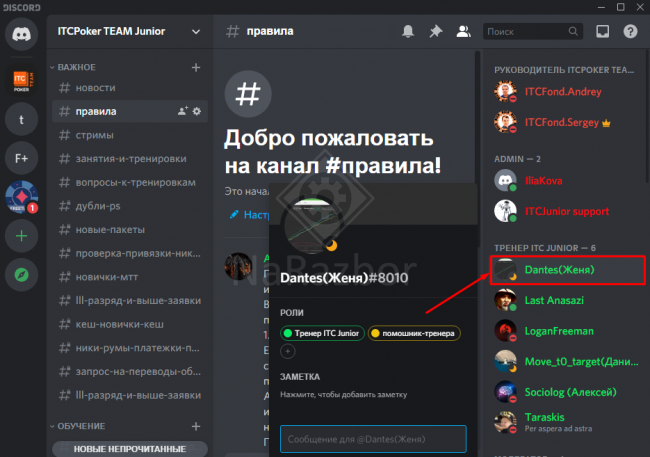Click the Тренер ITC Junior role tag

321,333
